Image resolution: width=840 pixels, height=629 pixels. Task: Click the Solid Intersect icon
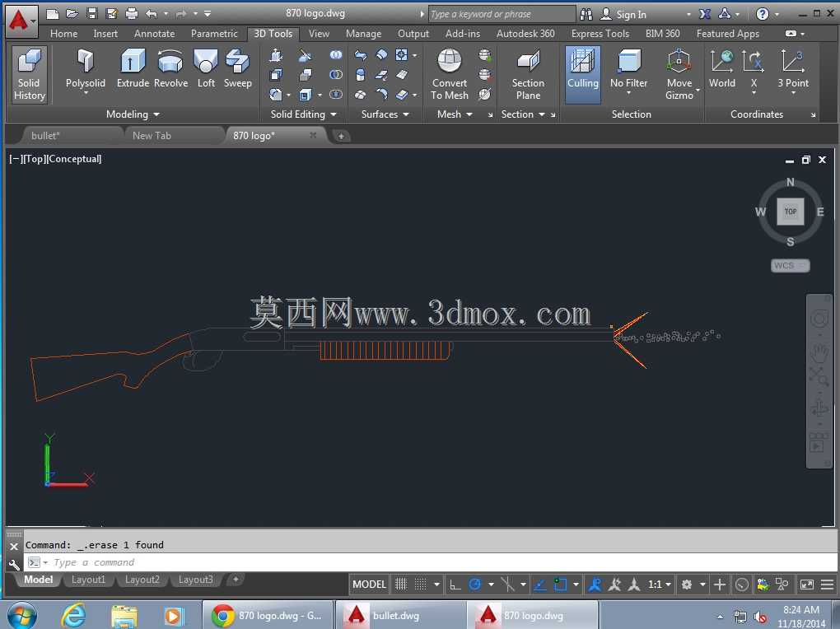[x=336, y=95]
